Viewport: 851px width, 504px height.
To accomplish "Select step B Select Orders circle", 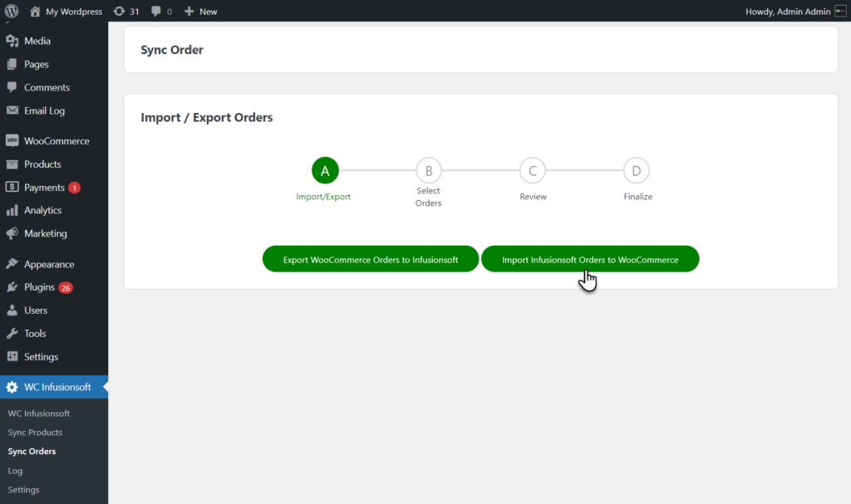I will tap(429, 170).
